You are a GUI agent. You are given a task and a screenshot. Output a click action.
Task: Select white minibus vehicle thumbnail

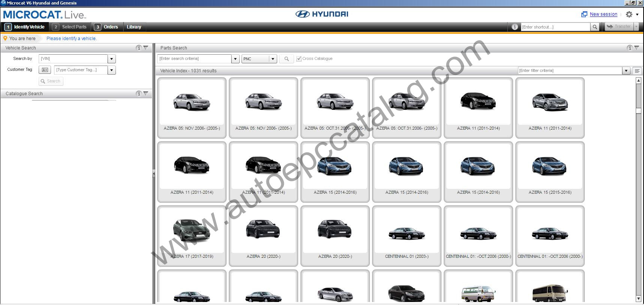coord(478,287)
